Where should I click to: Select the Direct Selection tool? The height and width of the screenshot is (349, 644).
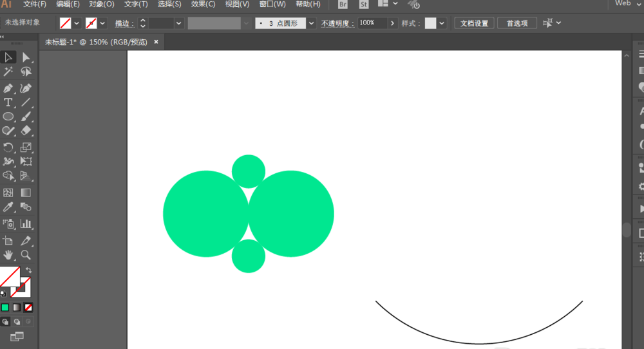click(26, 57)
